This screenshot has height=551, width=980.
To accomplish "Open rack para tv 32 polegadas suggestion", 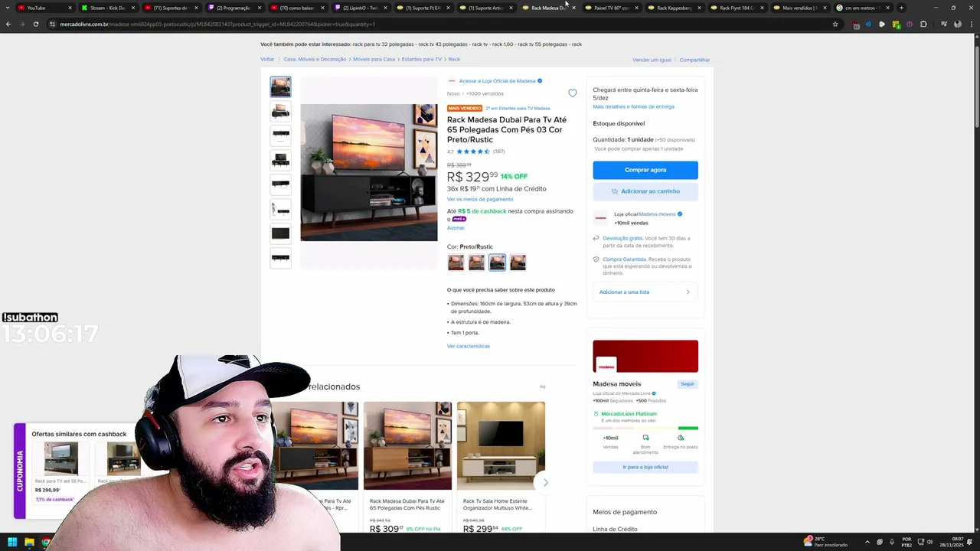I will [x=385, y=44].
